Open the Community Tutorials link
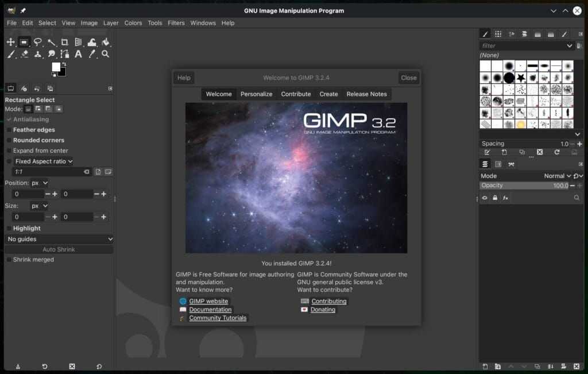Screen dimensions: 588x374 tap(218, 318)
